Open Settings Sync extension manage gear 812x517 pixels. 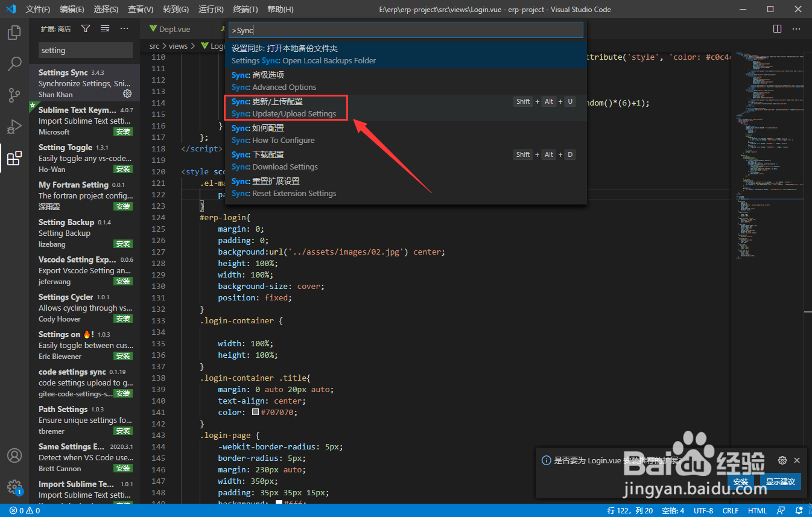[x=127, y=94]
